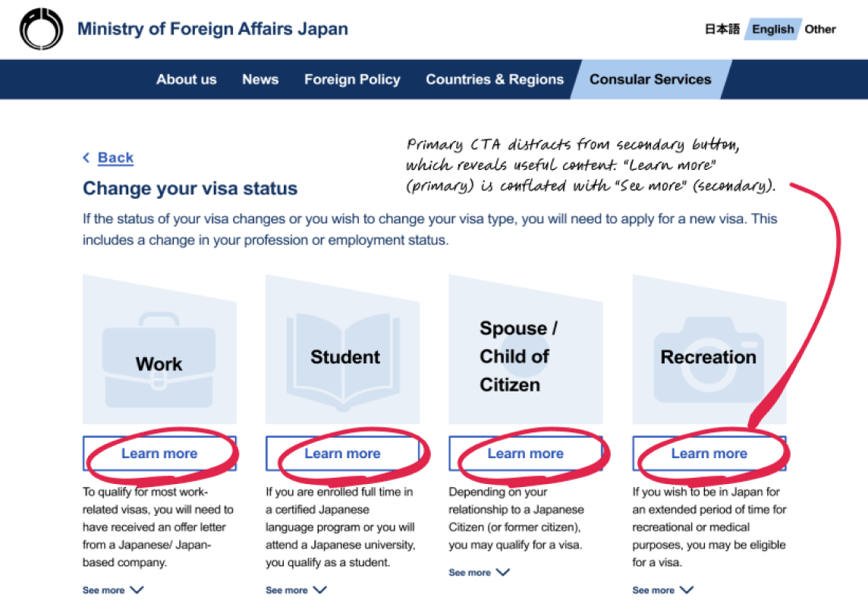Expand See more under Recreation description
Screen dimensions: 868x616
[662, 590]
